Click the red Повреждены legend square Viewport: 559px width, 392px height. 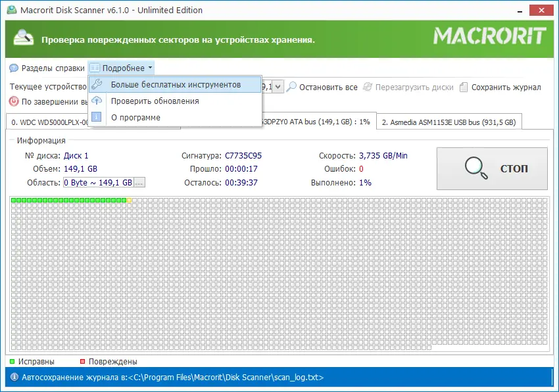[82, 361]
